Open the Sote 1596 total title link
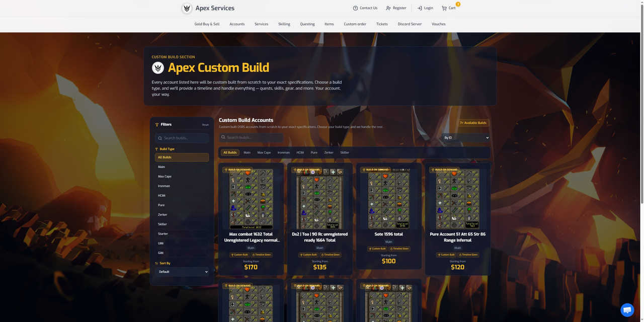Image resolution: width=644 pixels, height=322 pixels. (x=388, y=234)
